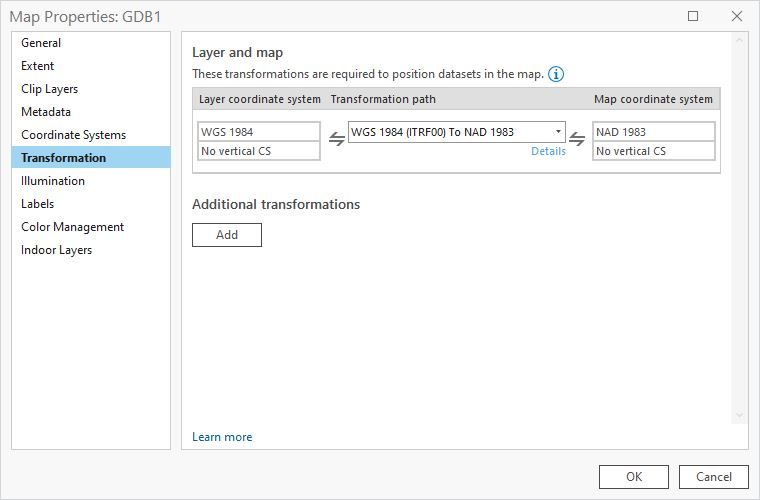This screenshot has height=500, width=760.
Task: Add an additional transformation
Action: [227, 235]
